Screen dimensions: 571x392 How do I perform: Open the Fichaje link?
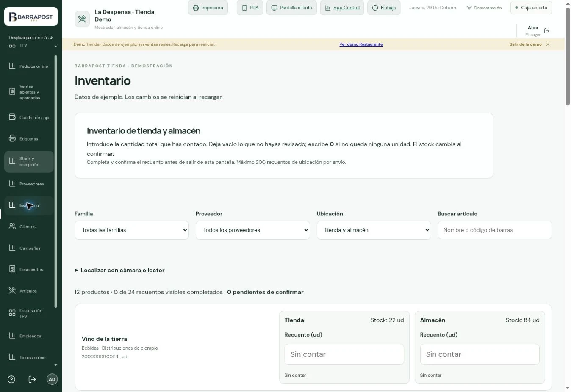(x=384, y=8)
